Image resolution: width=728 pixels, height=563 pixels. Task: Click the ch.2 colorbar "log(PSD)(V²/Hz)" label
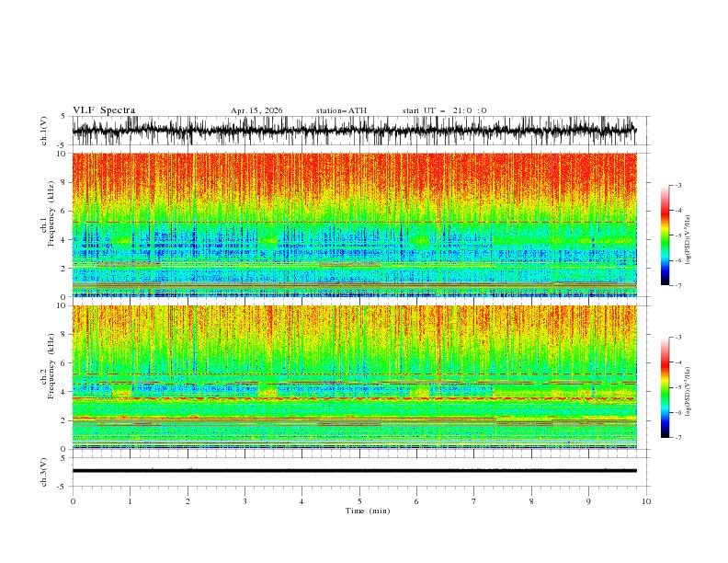pyautogui.click(x=688, y=391)
